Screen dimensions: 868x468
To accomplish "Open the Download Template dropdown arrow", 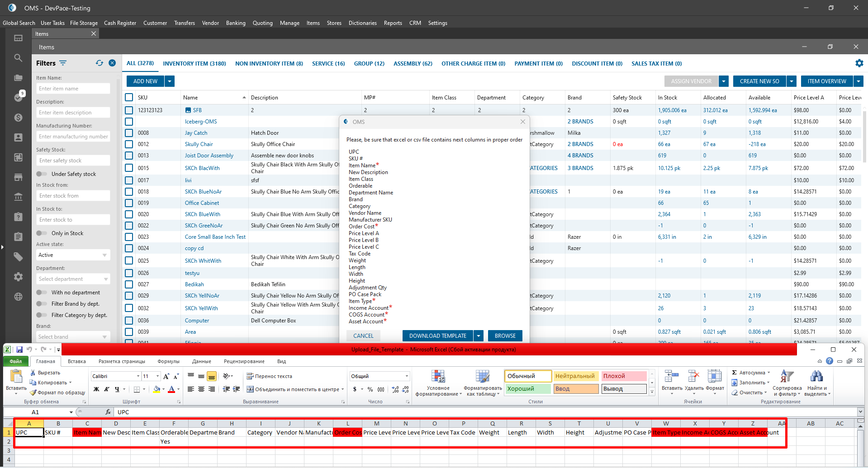I will (479, 336).
